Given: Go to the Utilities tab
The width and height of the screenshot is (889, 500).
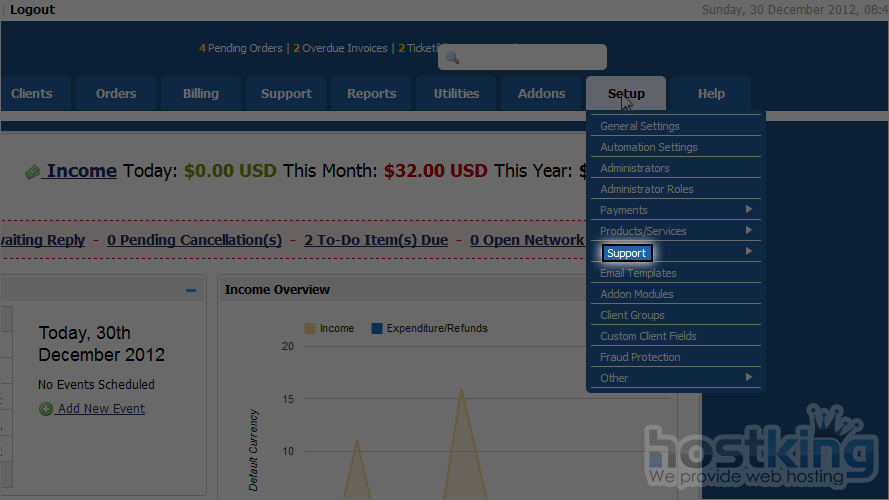Looking at the screenshot, I should [456, 93].
